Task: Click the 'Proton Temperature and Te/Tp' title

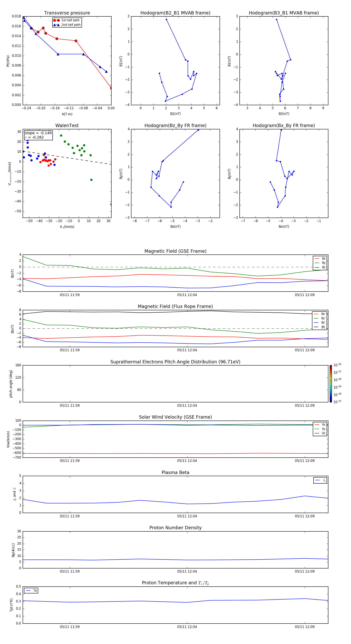Action: tap(175, 583)
